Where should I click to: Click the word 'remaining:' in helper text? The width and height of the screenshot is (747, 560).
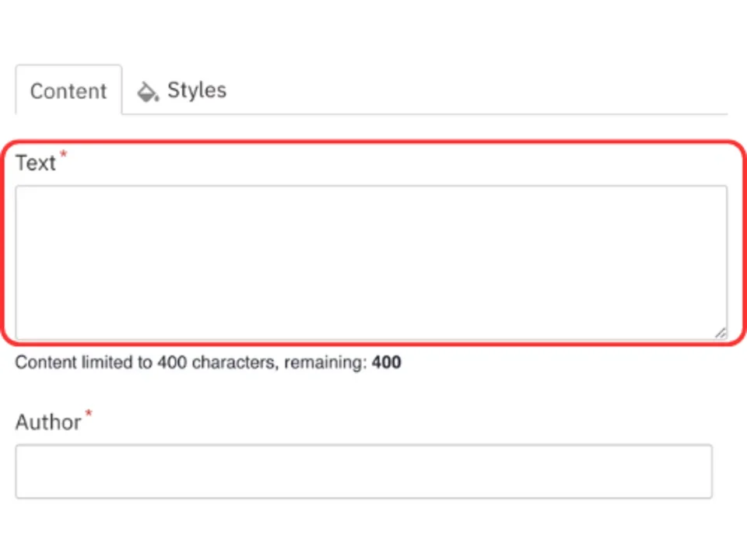tap(325, 362)
